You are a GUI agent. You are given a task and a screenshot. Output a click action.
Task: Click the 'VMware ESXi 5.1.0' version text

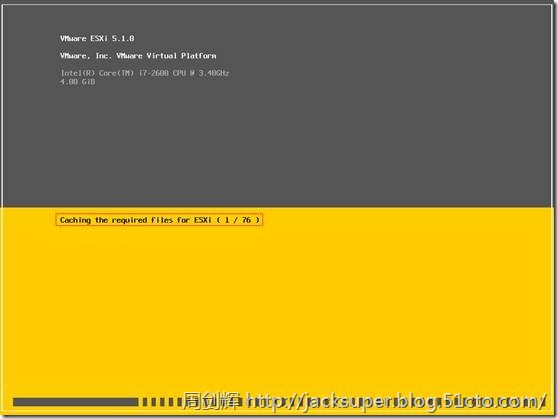tap(97, 38)
